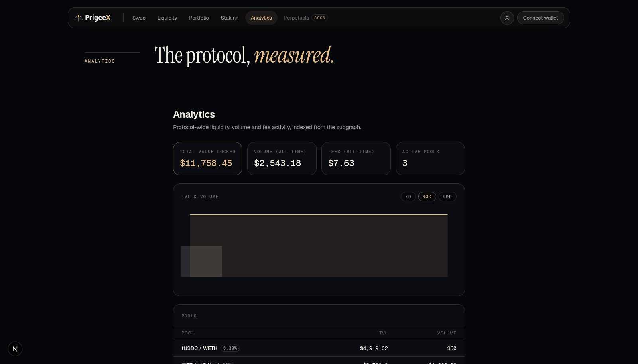Toggle the light/dark theme sun icon

[507, 18]
